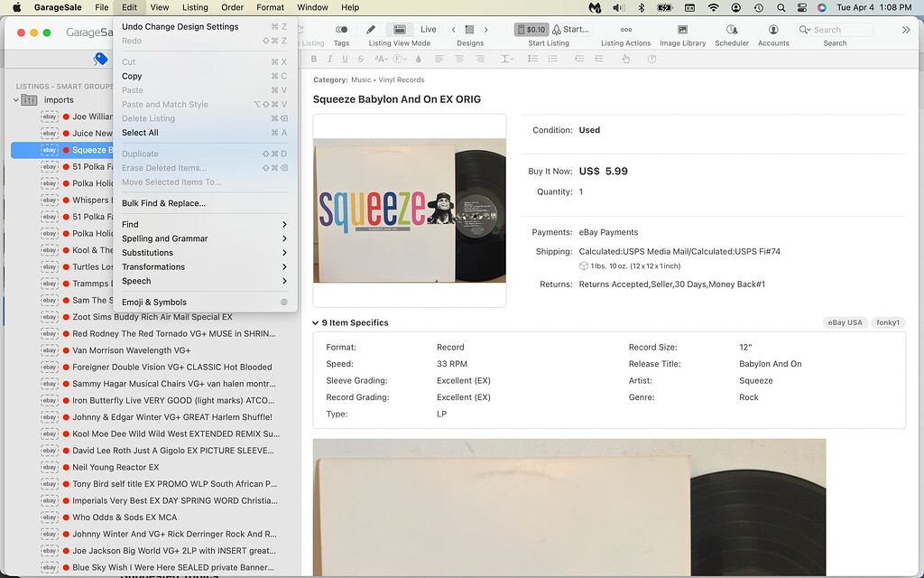924x578 pixels.
Task: Toggle underline formatting
Action: pyautogui.click(x=345, y=59)
